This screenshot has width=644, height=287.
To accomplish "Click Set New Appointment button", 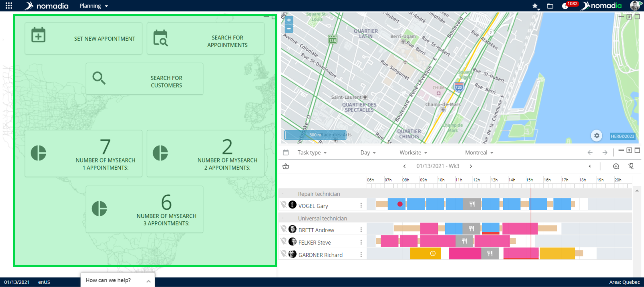I will pyautogui.click(x=83, y=39).
